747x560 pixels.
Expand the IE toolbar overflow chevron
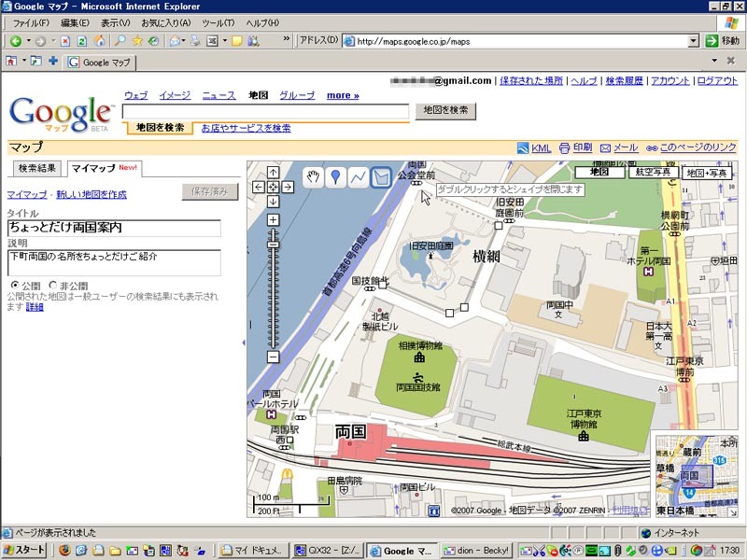click(x=286, y=38)
